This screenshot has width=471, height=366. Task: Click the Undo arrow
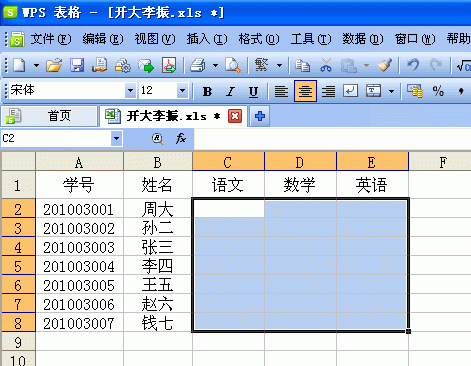click(413, 65)
